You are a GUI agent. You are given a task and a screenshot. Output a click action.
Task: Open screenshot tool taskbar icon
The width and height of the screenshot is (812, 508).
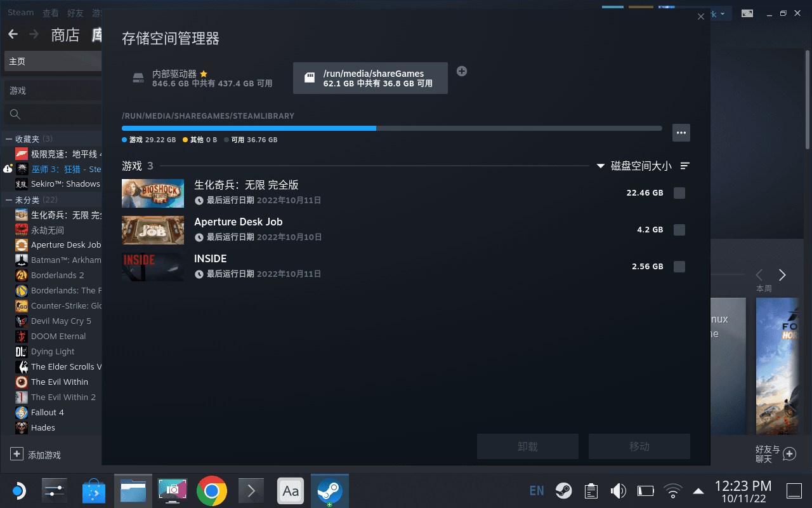pyautogui.click(x=173, y=491)
